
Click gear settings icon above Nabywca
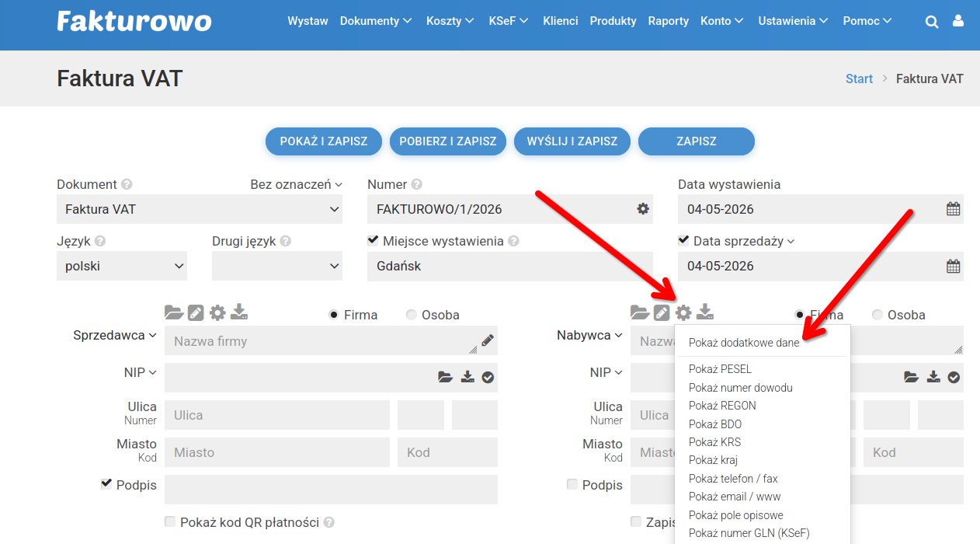click(x=683, y=312)
